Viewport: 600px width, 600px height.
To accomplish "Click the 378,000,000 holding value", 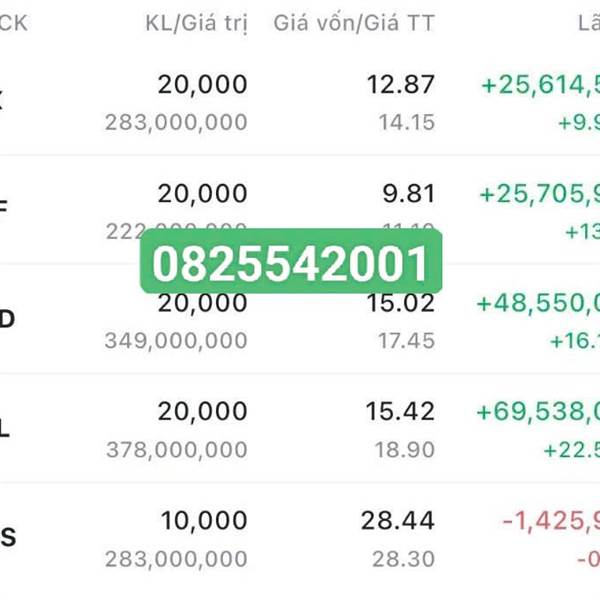I will [176, 450].
